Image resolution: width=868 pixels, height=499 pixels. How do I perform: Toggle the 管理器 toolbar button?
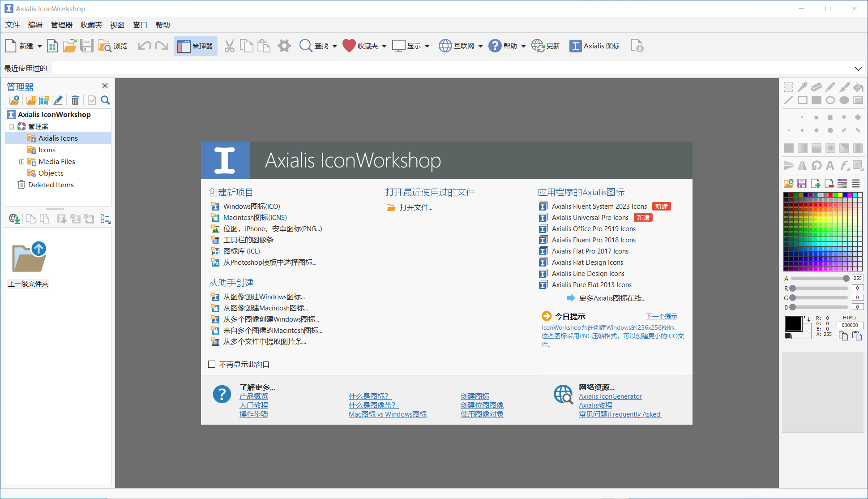(x=195, y=46)
